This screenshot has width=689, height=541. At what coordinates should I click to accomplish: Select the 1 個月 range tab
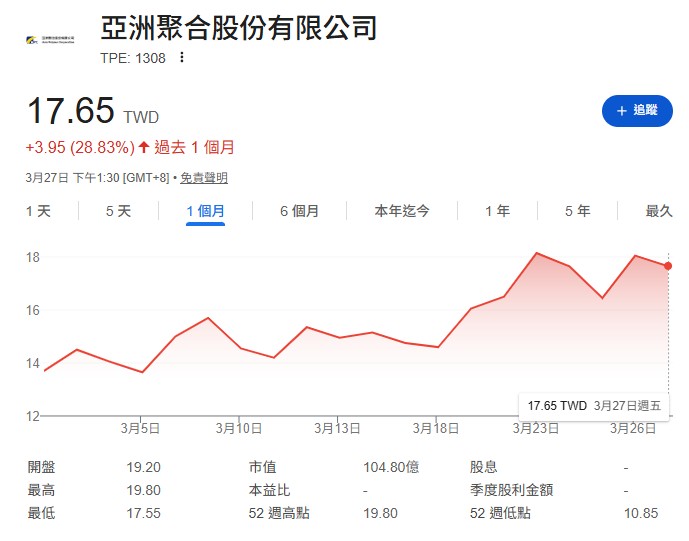(x=205, y=211)
